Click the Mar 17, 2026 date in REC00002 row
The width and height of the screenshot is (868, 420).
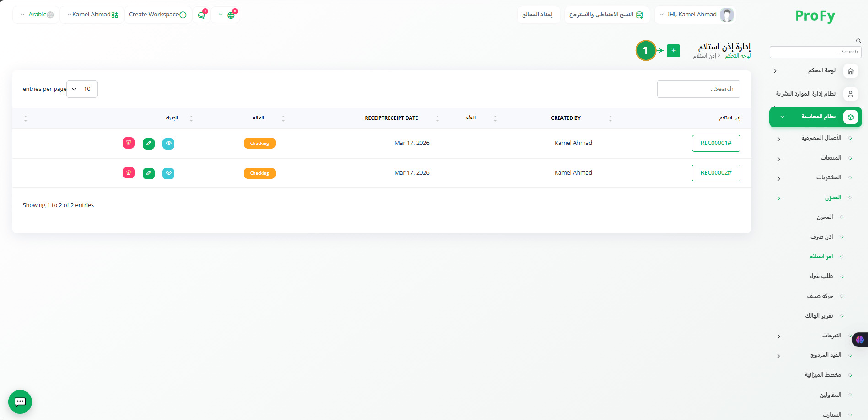[412, 173]
